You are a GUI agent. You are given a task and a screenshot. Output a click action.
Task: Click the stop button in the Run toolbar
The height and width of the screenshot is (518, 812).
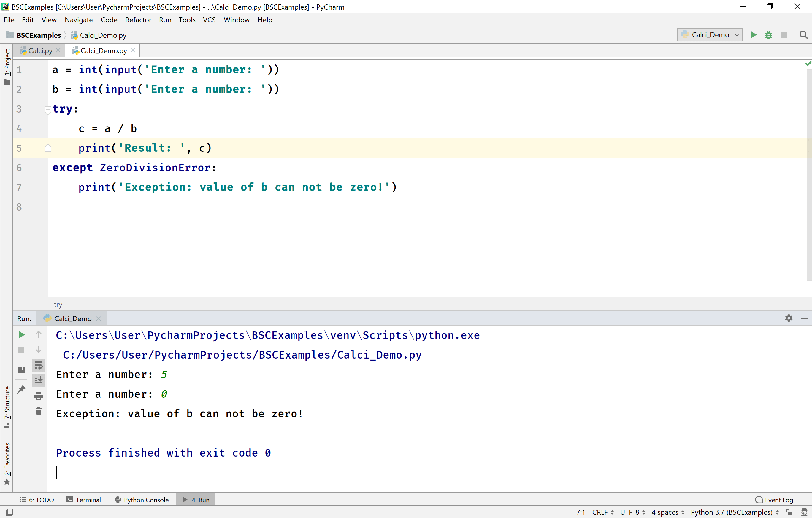[x=784, y=35]
